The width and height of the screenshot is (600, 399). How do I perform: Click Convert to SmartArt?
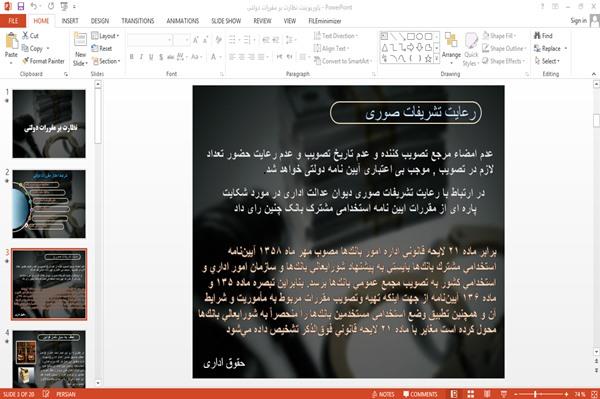(342, 61)
